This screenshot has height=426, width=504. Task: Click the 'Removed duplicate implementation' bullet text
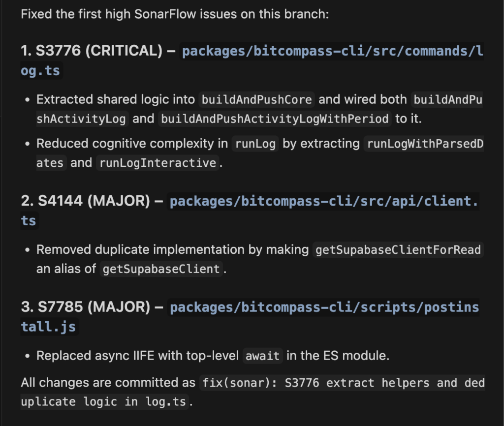coord(173,250)
